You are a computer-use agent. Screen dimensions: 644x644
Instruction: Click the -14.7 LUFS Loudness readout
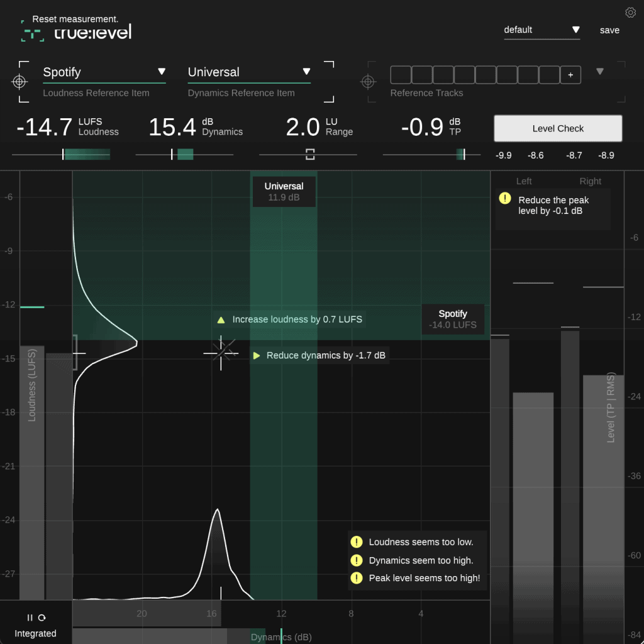coord(68,127)
